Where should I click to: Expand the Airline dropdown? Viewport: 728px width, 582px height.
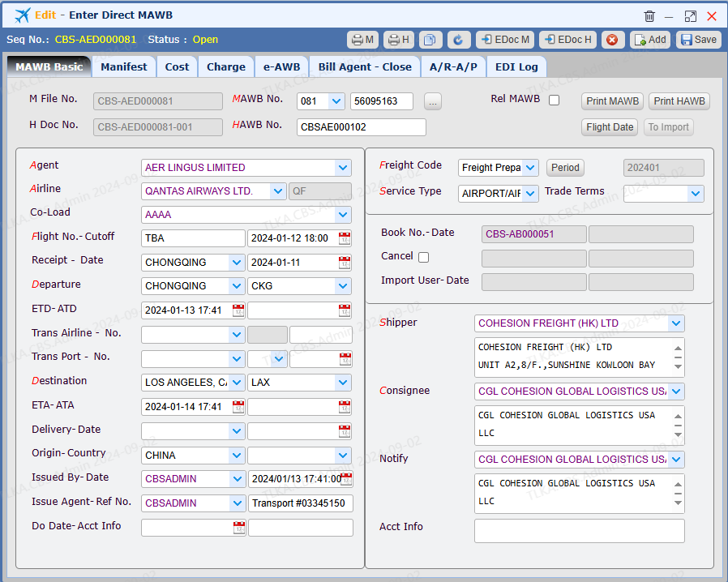pos(277,191)
